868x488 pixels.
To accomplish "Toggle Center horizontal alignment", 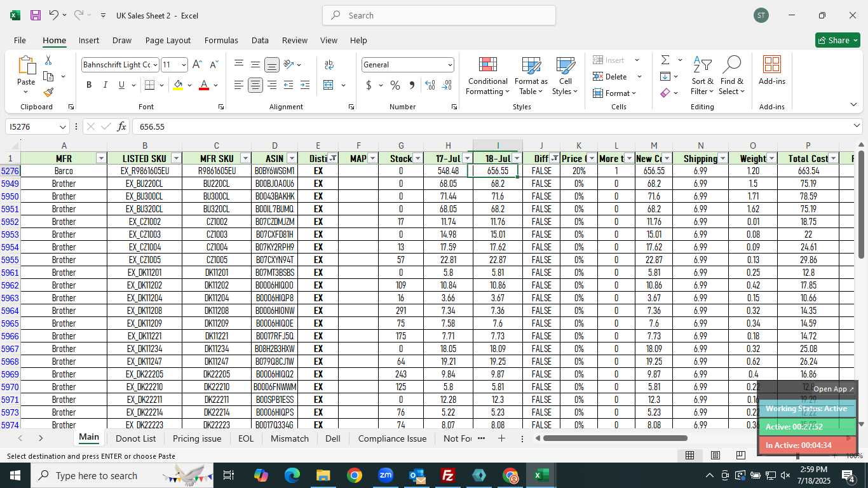I will click(x=255, y=85).
